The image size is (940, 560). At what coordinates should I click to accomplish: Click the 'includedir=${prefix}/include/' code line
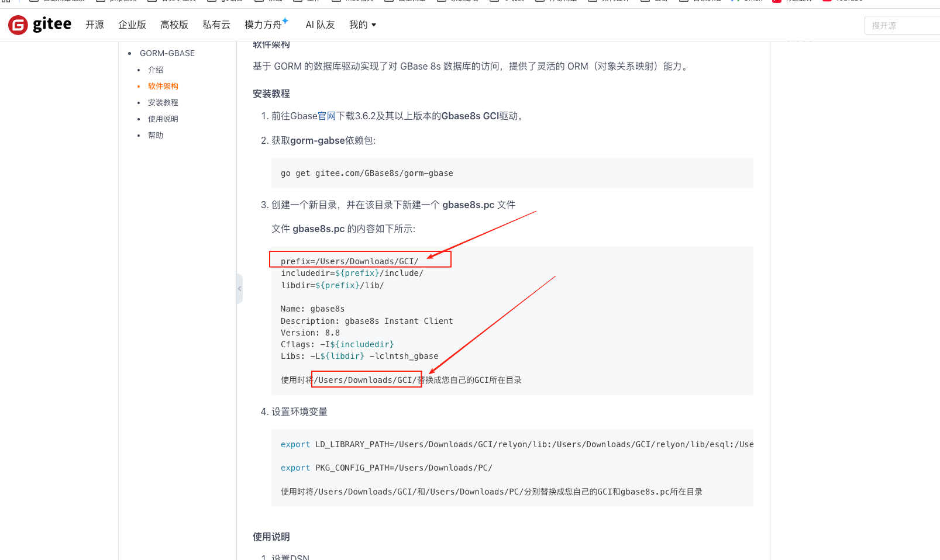coord(352,273)
